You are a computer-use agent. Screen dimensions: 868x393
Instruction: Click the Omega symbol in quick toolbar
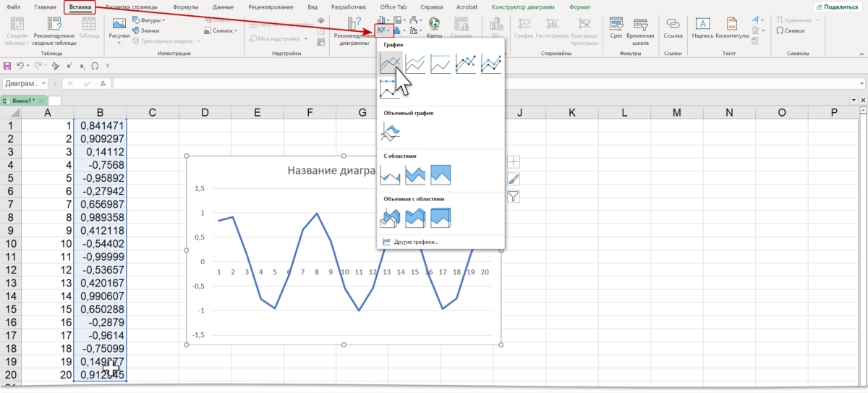95,66
